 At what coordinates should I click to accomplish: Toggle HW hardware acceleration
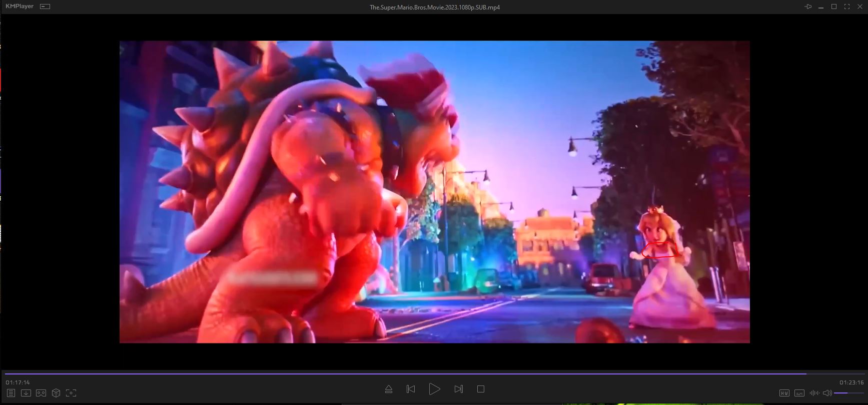point(784,393)
